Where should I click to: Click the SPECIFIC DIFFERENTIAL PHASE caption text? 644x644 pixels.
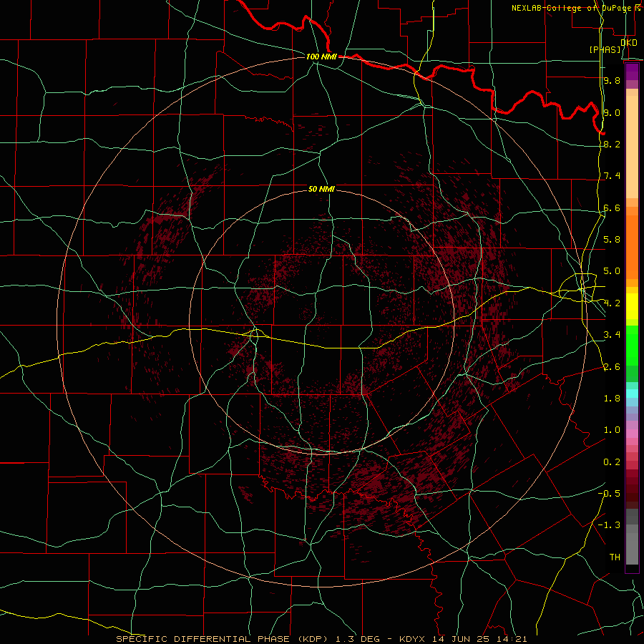203,639
